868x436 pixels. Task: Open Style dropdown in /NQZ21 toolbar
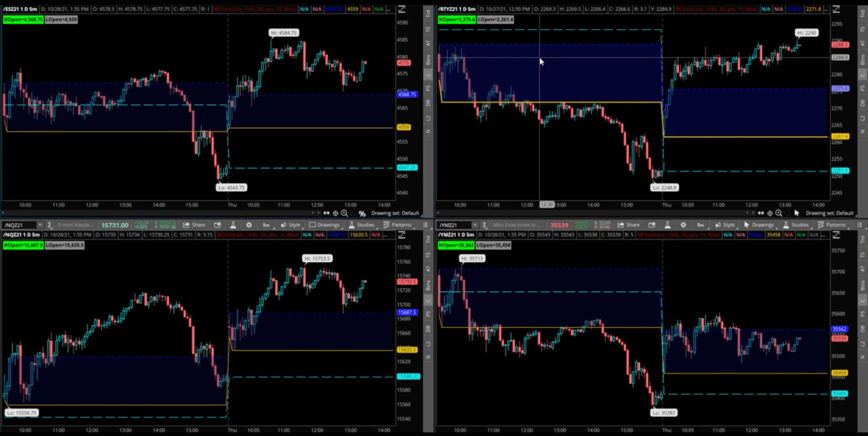pyautogui.click(x=290, y=225)
